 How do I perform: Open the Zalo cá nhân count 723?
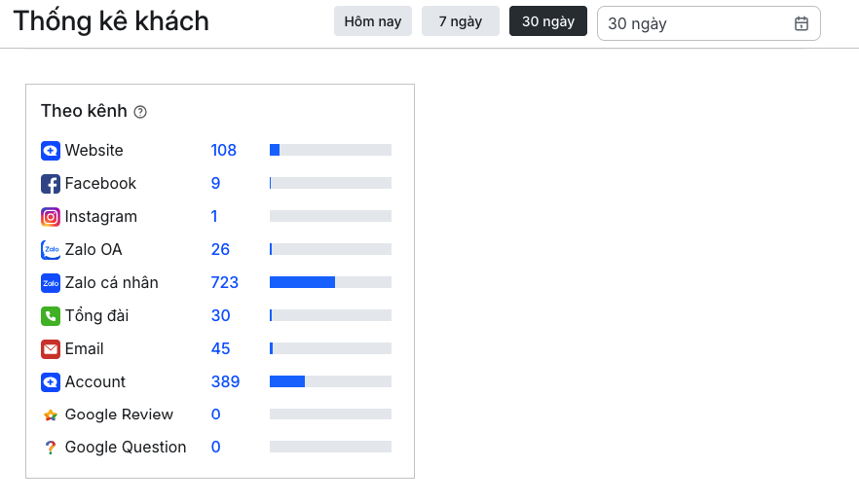click(225, 283)
